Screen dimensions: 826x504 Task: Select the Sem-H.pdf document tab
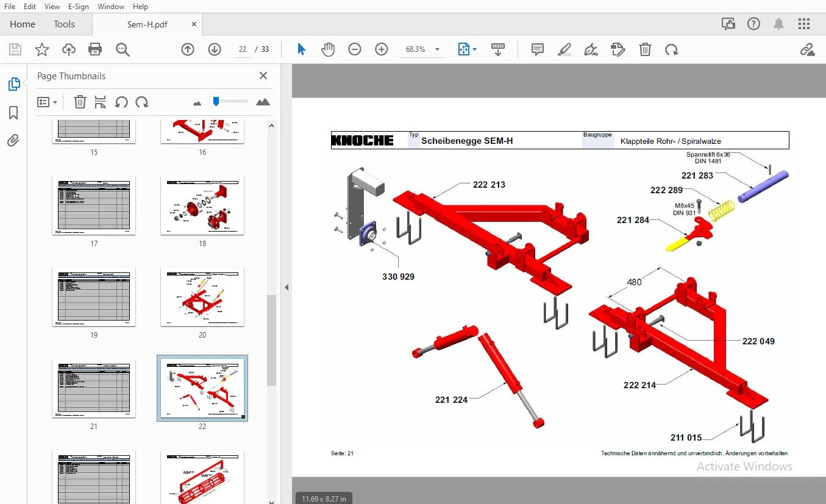147,24
